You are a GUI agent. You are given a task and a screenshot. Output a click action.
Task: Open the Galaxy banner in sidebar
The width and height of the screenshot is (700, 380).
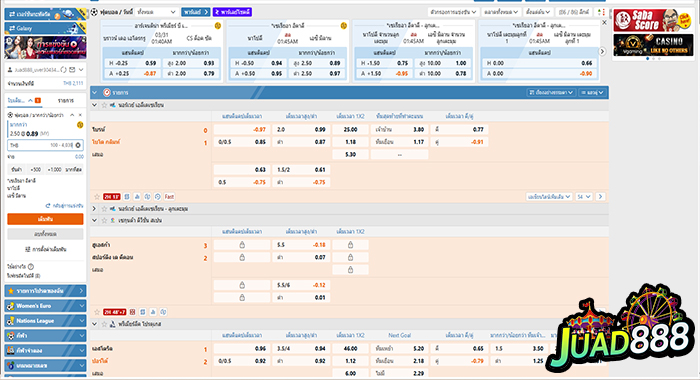pyautogui.click(x=45, y=28)
